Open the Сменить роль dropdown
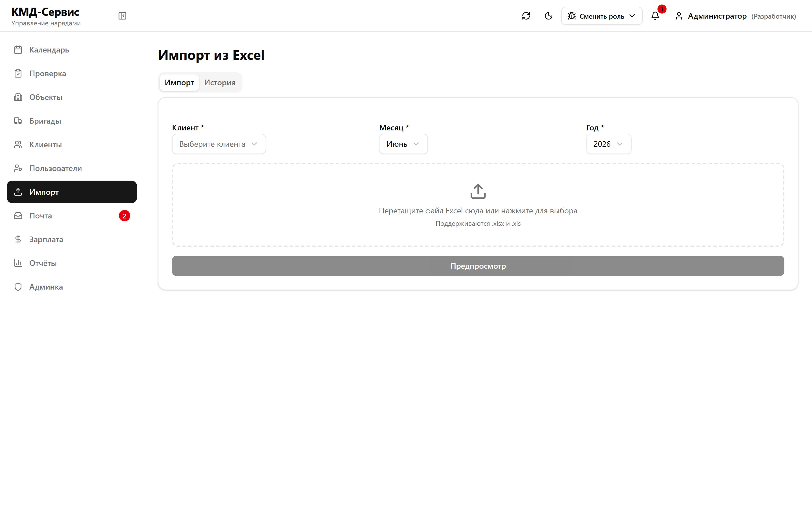This screenshot has height=508, width=812. click(x=602, y=16)
